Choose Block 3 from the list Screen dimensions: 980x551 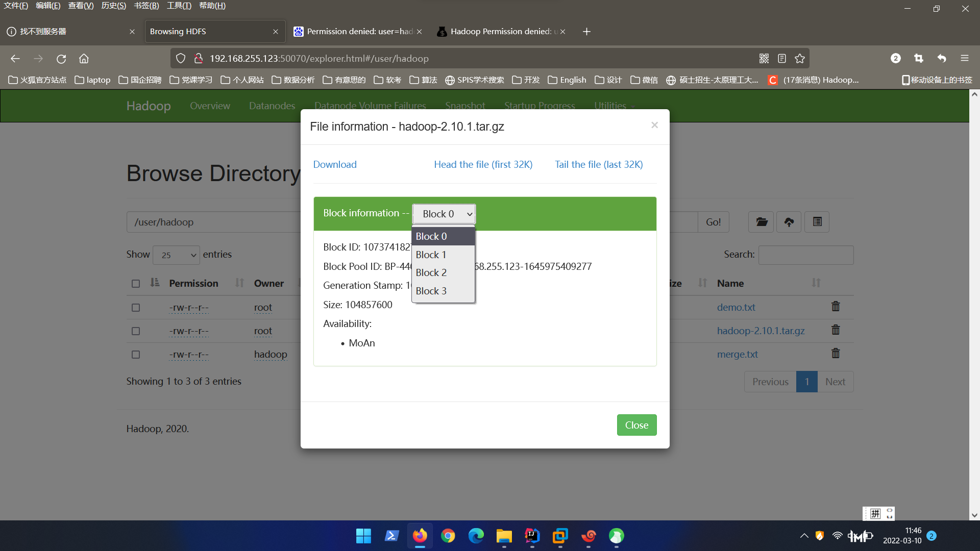coord(431,291)
